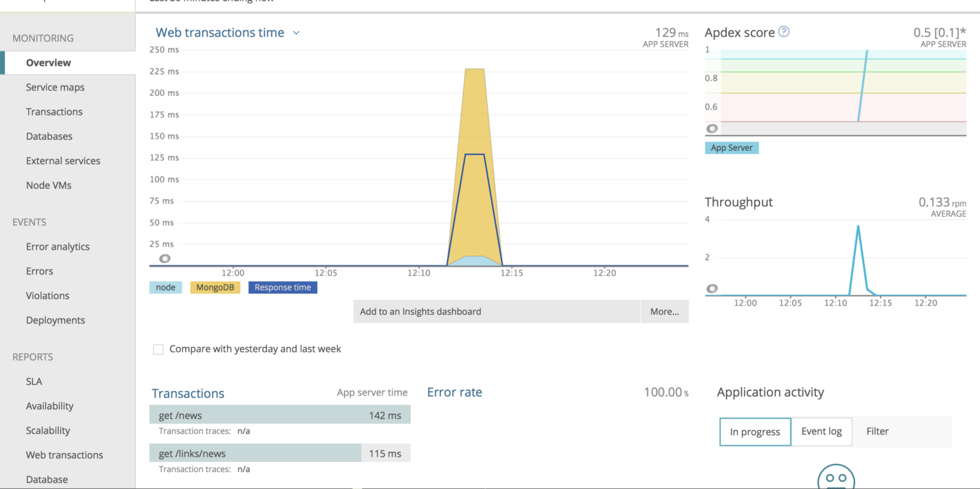Click the circle icon on Throughput chart
This screenshot has width=980, height=489.
coord(712,289)
